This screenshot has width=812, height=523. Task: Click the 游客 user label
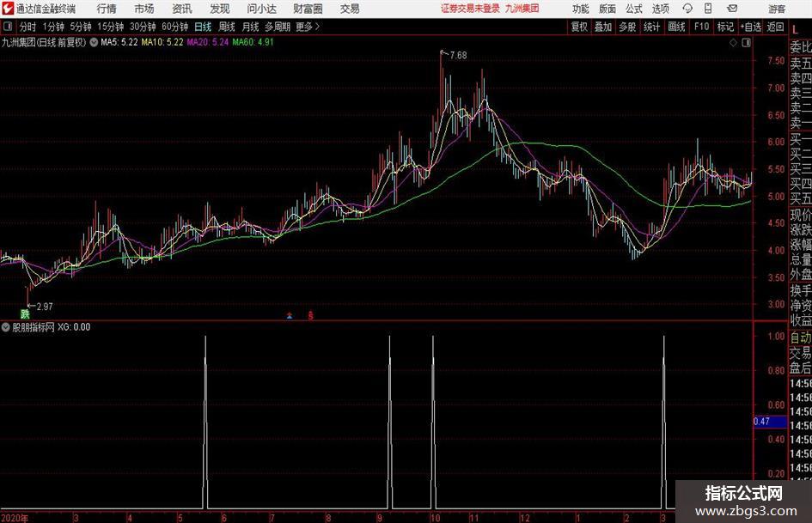[x=777, y=9]
